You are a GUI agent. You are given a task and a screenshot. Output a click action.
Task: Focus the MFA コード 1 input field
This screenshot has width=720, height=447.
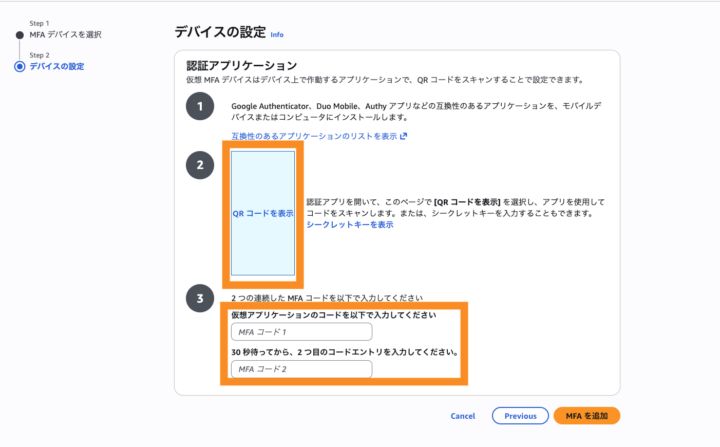tap(302, 332)
